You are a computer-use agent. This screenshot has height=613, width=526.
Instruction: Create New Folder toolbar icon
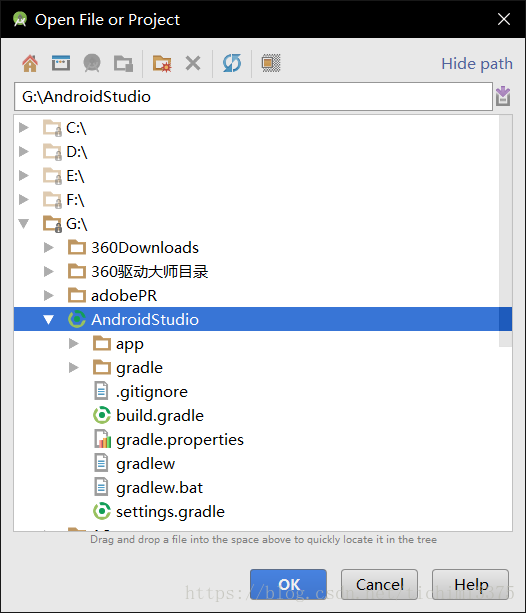tap(162, 63)
